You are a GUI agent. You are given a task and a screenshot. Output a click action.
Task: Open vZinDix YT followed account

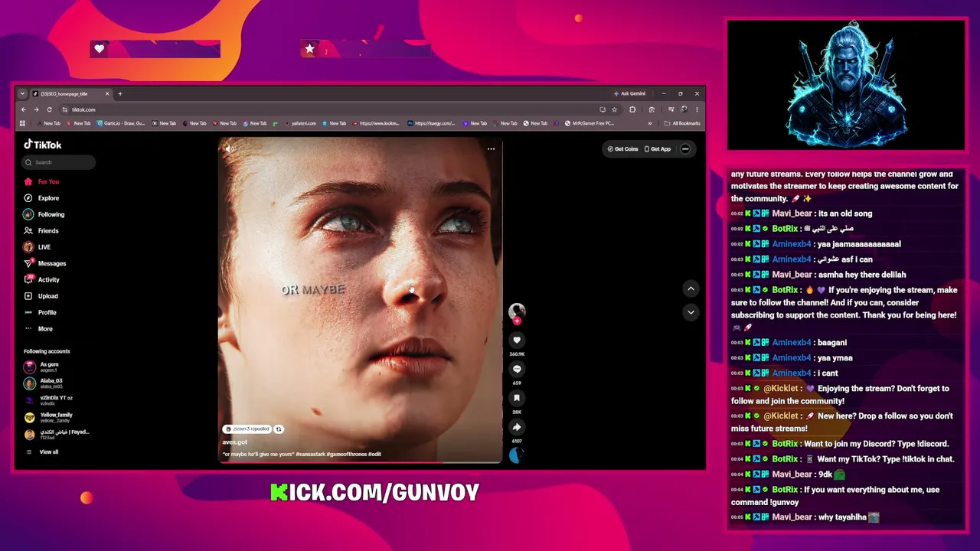click(x=48, y=400)
